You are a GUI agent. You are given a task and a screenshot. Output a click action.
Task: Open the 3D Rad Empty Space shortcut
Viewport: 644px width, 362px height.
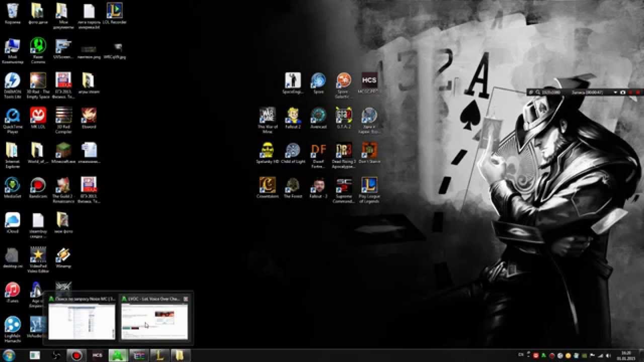[x=38, y=85]
